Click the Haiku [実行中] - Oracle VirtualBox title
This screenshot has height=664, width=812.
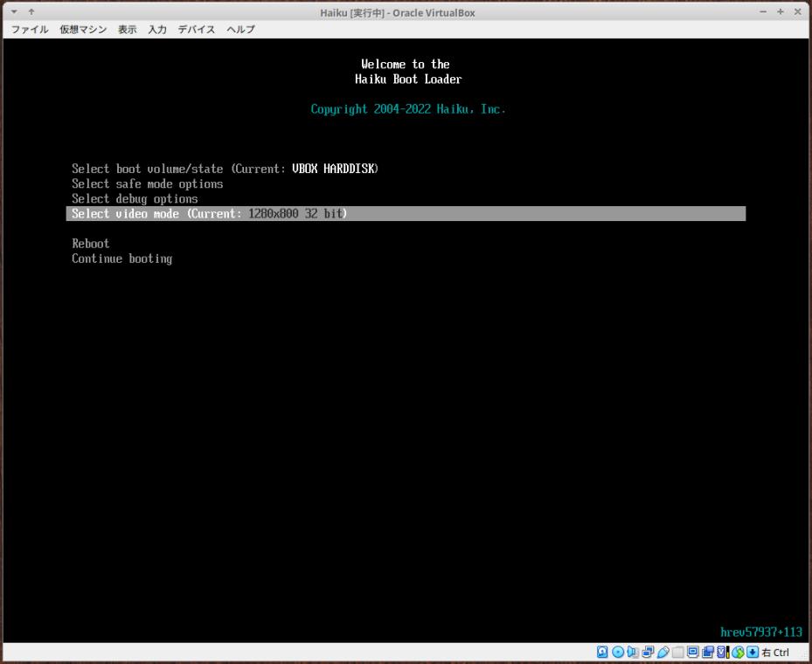(397, 13)
